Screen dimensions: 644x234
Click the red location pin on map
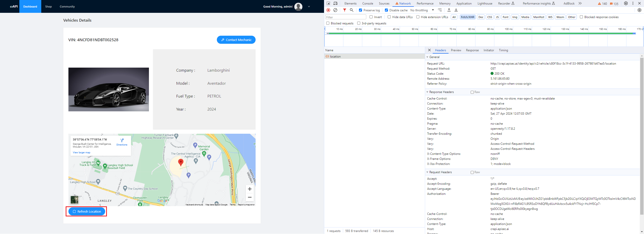(181, 162)
